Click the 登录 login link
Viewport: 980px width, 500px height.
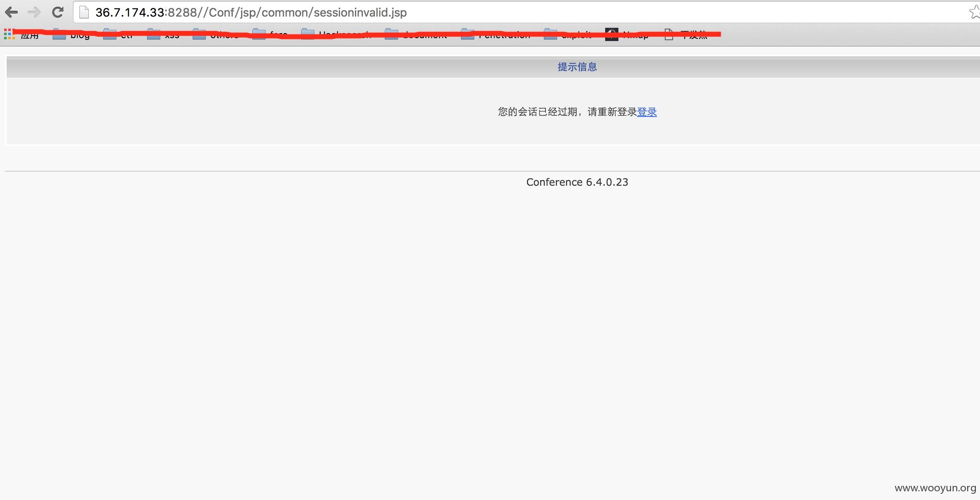(647, 112)
